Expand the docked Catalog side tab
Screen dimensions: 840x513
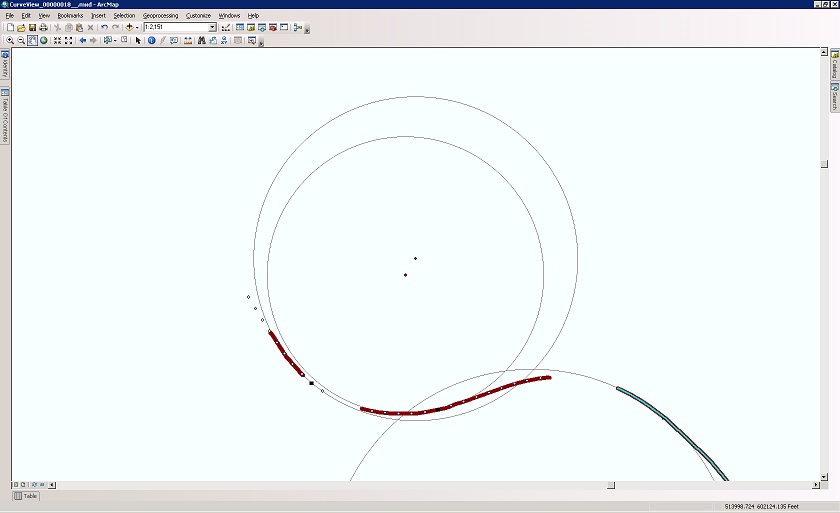pyautogui.click(x=835, y=64)
